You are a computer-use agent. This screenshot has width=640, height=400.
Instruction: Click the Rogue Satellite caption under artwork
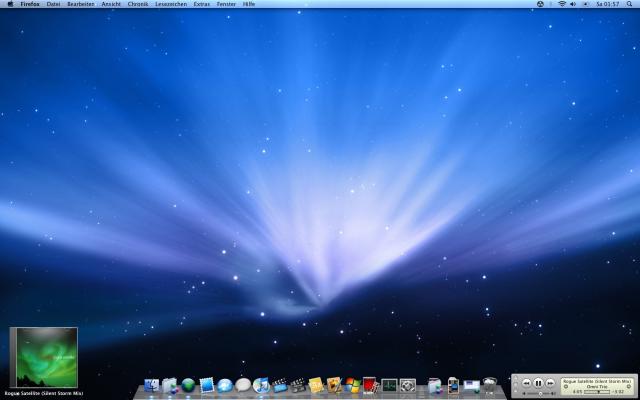pyautogui.click(x=44, y=393)
